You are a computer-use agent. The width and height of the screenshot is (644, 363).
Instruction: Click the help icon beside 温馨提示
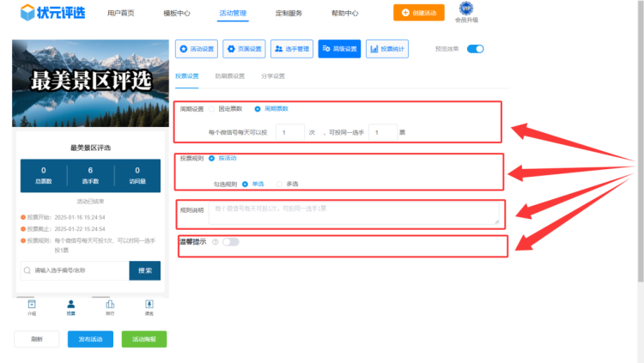point(215,242)
